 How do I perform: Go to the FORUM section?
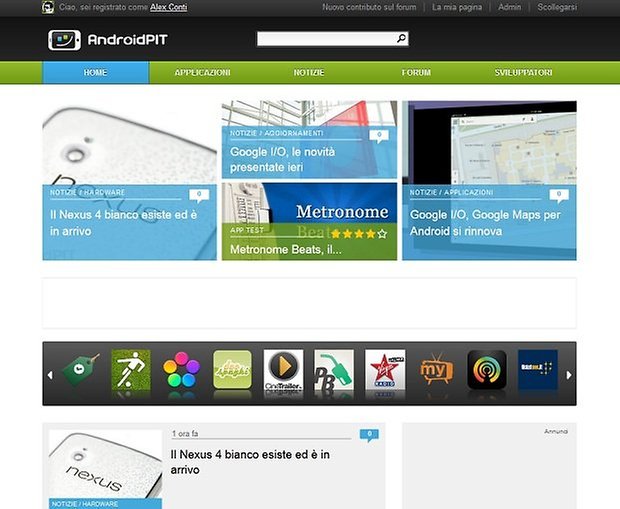pyautogui.click(x=416, y=73)
